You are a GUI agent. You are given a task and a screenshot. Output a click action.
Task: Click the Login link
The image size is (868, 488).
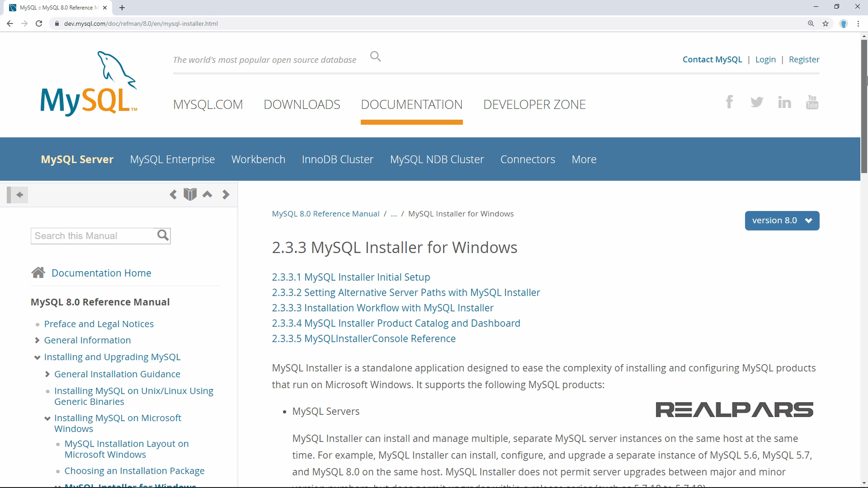click(765, 60)
